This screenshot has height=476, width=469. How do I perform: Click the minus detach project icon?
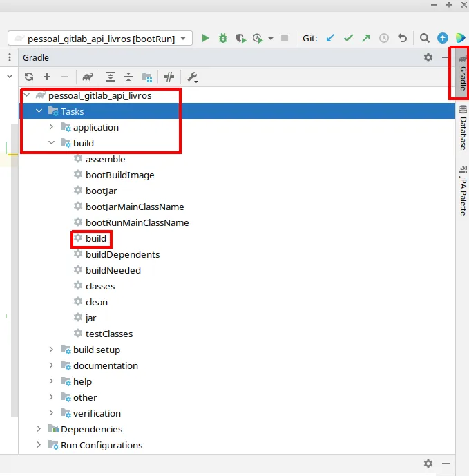(x=65, y=77)
